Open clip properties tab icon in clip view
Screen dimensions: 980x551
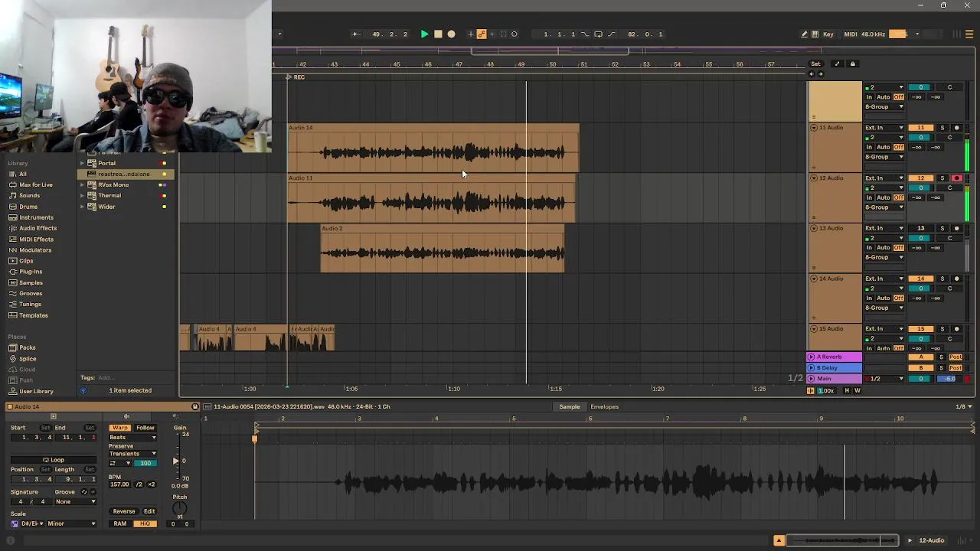coord(53,416)
